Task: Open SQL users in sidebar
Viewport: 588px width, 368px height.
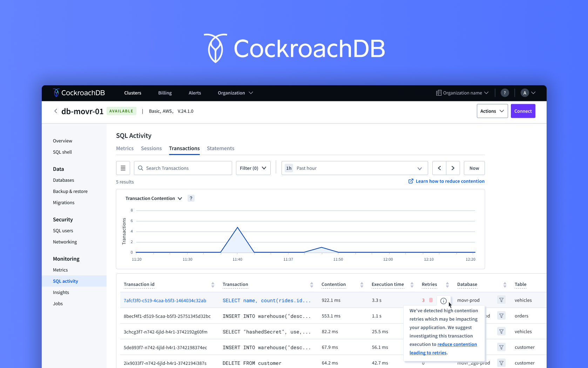Action: (x=63, y=230)
